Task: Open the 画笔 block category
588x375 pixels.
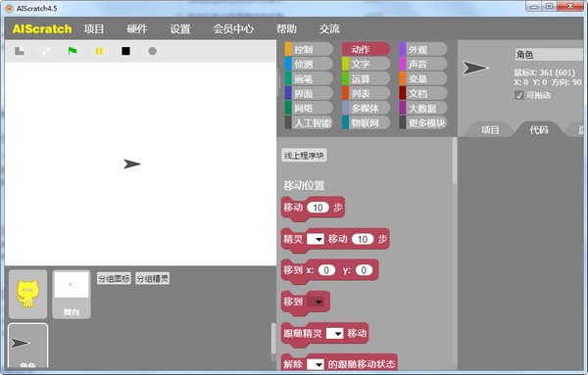Action: (x=309, y=78)
